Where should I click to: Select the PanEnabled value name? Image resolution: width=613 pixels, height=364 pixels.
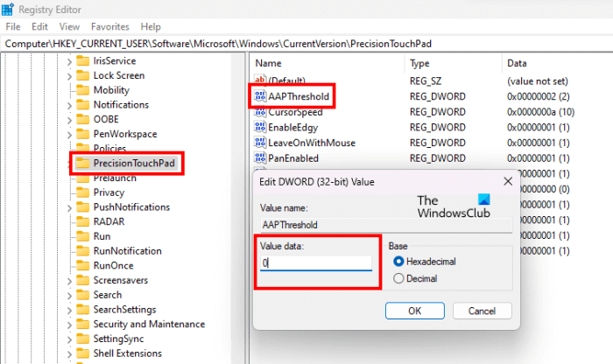click(x=293, y=158)
